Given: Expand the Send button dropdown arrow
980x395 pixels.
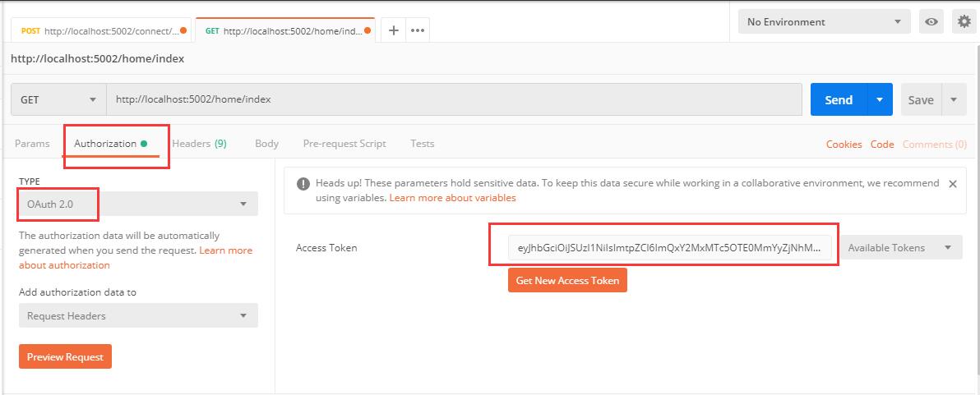Looking at the screenshot, I should tap(880, 99).
